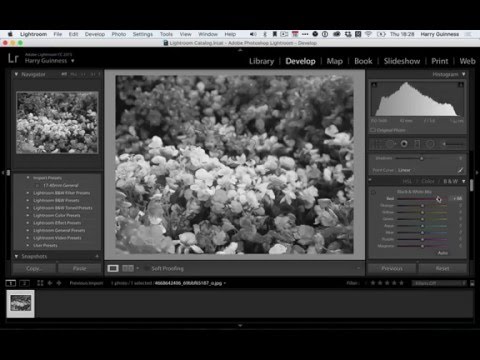The height and width of the screenshot is (360, 480).
Task: Open the Wi-Fi status menu
Action: [x=369, y=34]
